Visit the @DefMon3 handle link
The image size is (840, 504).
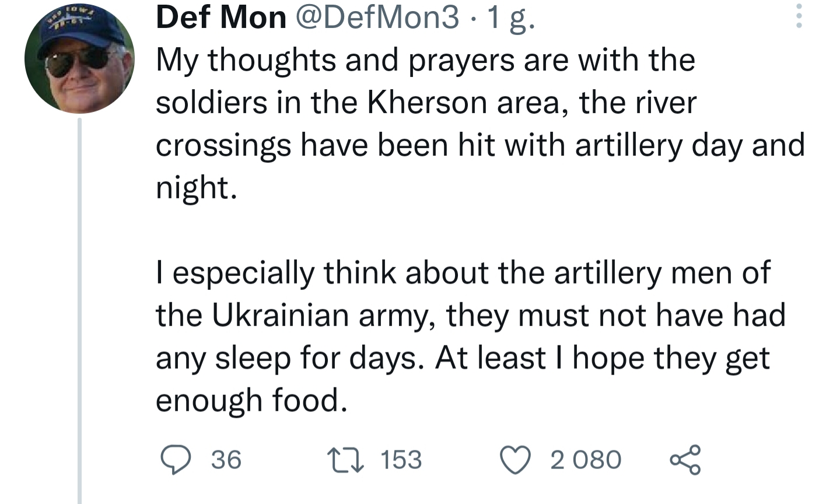(378, 19)
